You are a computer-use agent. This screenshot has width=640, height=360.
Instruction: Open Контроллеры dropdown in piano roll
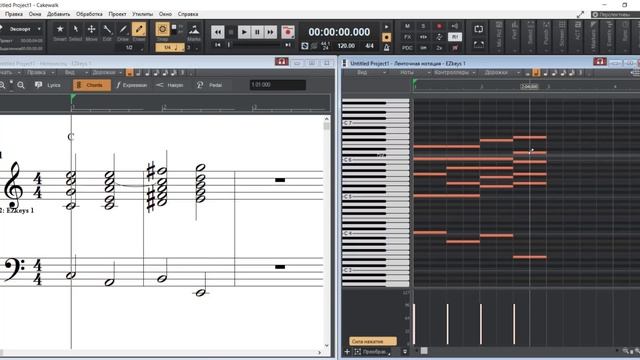tap(454, 73)
